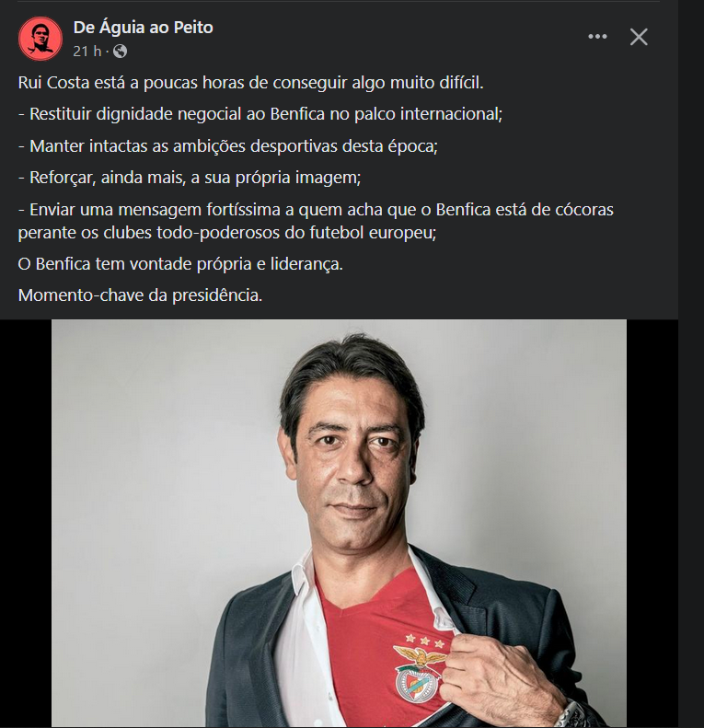This screenshot has height=728, width=704.
Task: Open the three-dots post options menu
Action: (x=597, y=37)
